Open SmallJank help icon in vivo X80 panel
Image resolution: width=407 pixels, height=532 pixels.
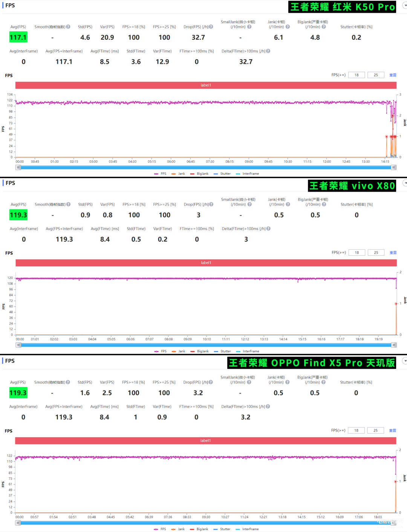(249, 204)
